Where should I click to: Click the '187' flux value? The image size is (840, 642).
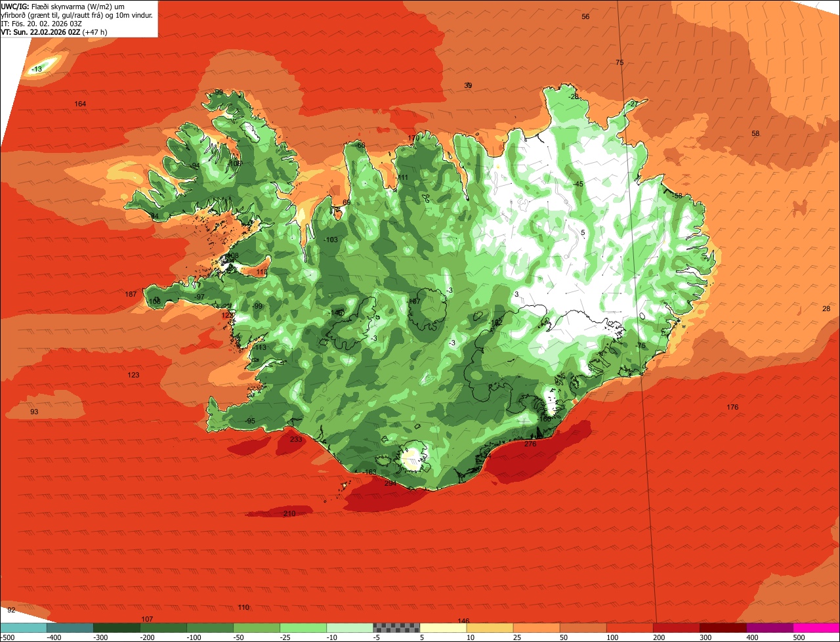(x=131, y=293)
